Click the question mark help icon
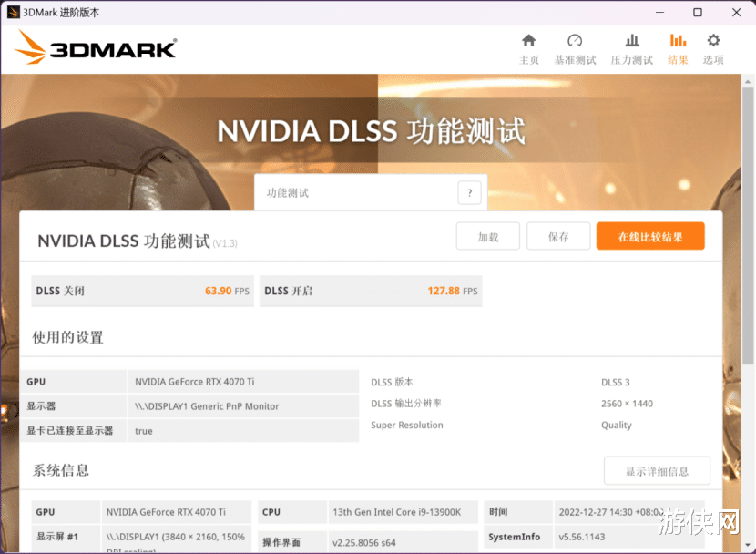The height and width of the screenshot is (554, 756). 469,192
